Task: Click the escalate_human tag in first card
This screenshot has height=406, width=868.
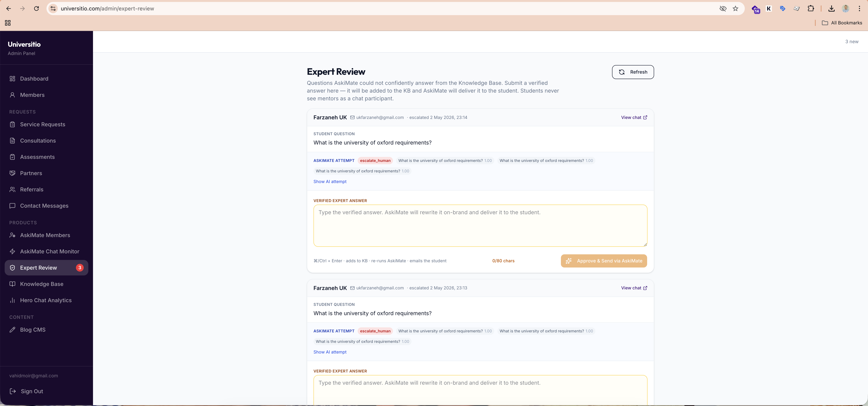Action: click(x=375, y=161)
